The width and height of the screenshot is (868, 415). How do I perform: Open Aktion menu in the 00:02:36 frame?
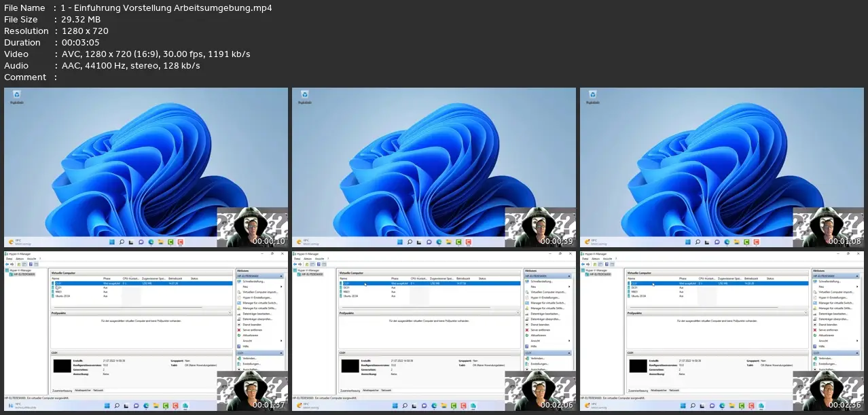click(596, 259)
